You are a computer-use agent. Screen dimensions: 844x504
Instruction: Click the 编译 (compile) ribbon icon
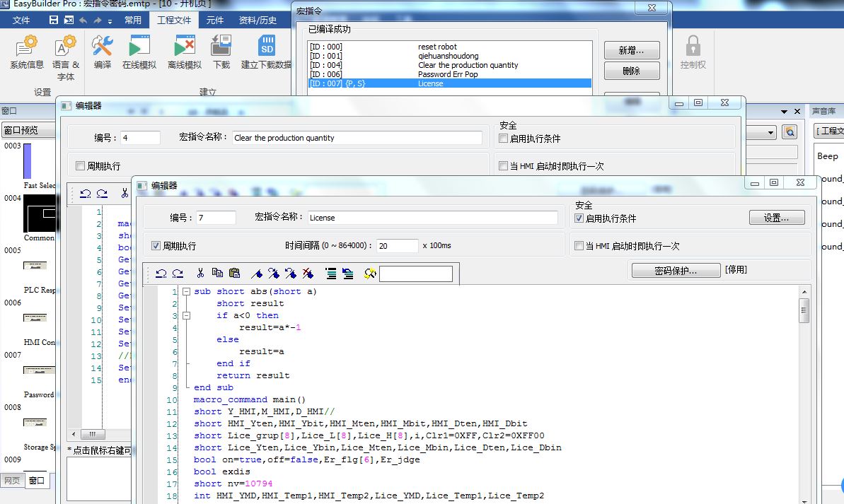(x=103, y=47)
